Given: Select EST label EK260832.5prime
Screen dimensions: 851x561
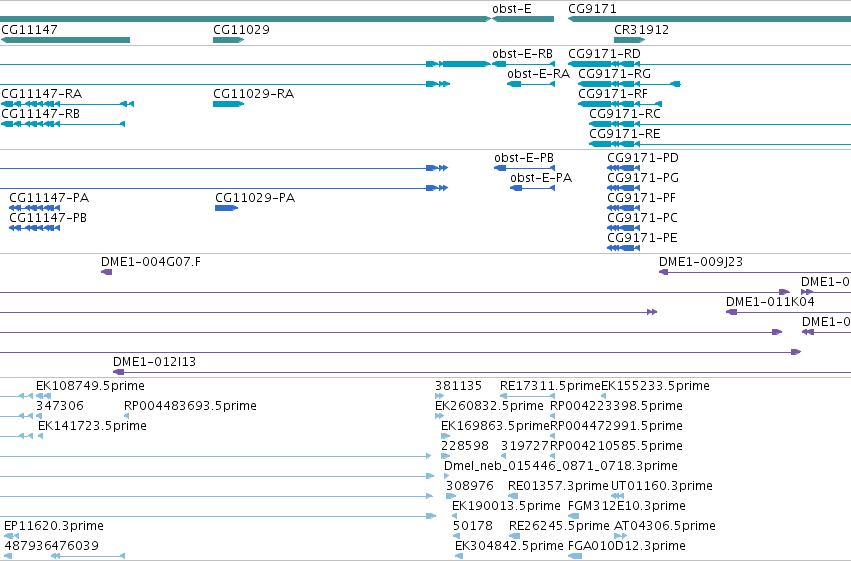Looking at the screenshot, I should click(490, 407).
